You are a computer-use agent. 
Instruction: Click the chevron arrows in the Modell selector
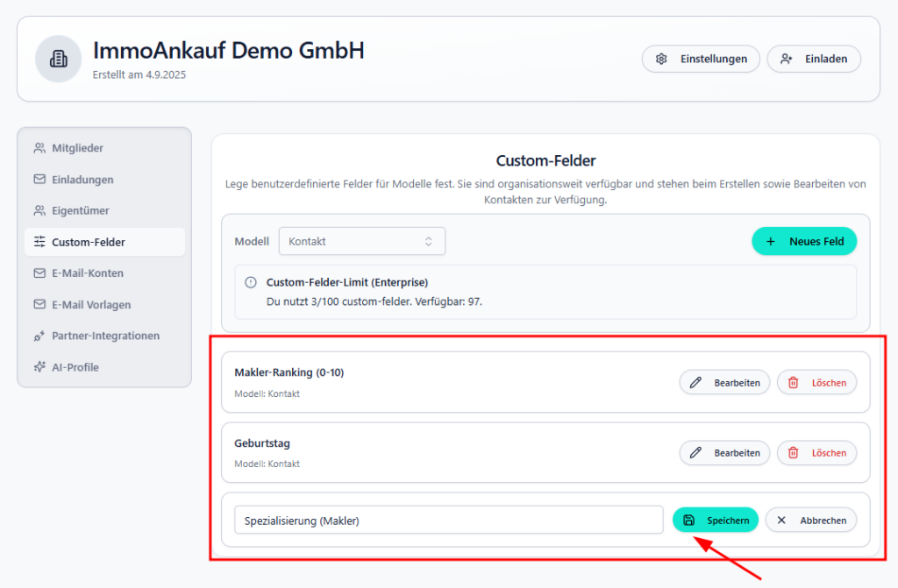coord(429,241)
